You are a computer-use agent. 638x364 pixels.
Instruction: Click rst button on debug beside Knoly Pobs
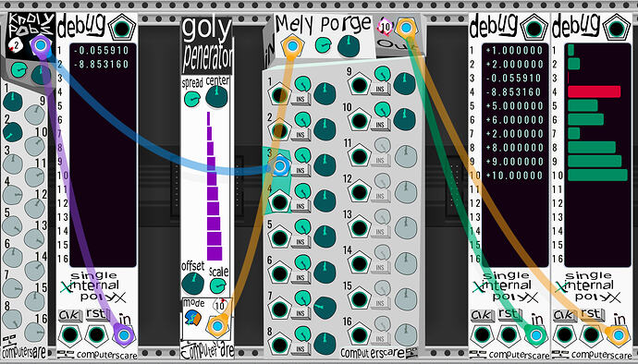click(x=97, y=315)
